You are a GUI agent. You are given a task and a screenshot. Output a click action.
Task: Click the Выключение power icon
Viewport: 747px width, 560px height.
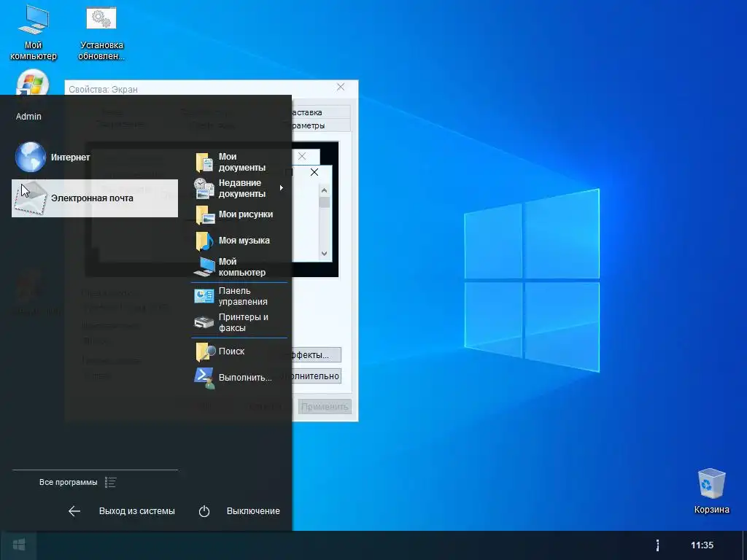point(204,511)
